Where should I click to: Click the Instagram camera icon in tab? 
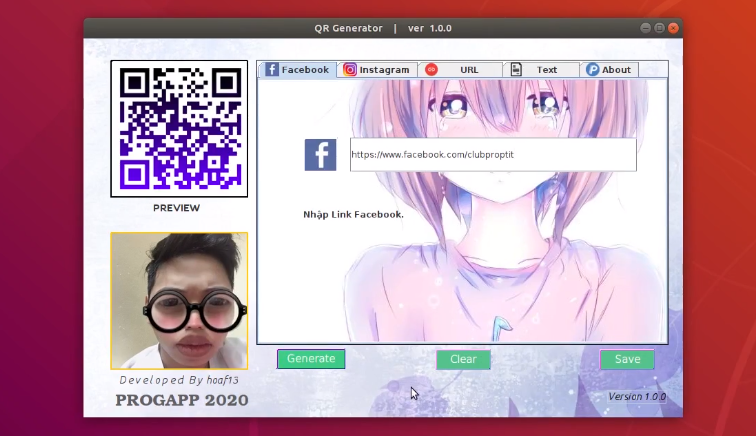point(350,70)
